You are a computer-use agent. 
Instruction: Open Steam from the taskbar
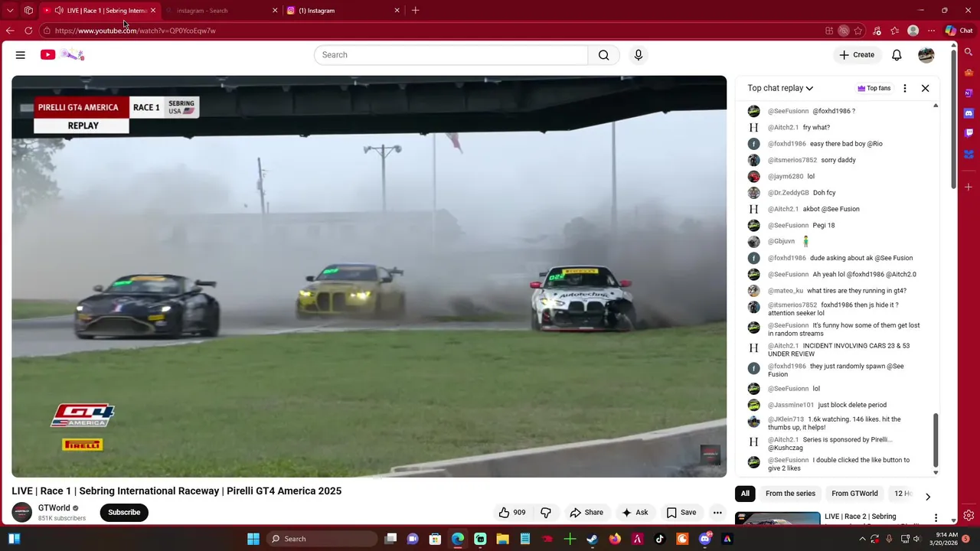click(593, 539)
